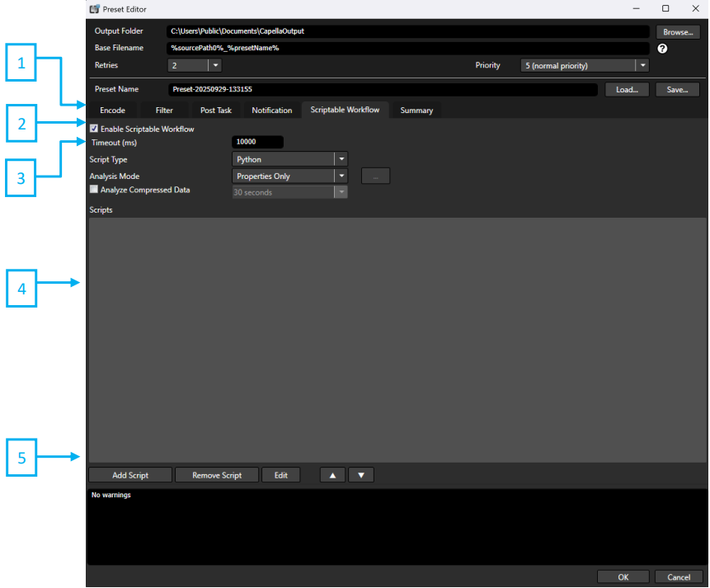The width and height of the screenshot is (710, 588).
Task: Add a new script
Action: (x=129, y=474)
